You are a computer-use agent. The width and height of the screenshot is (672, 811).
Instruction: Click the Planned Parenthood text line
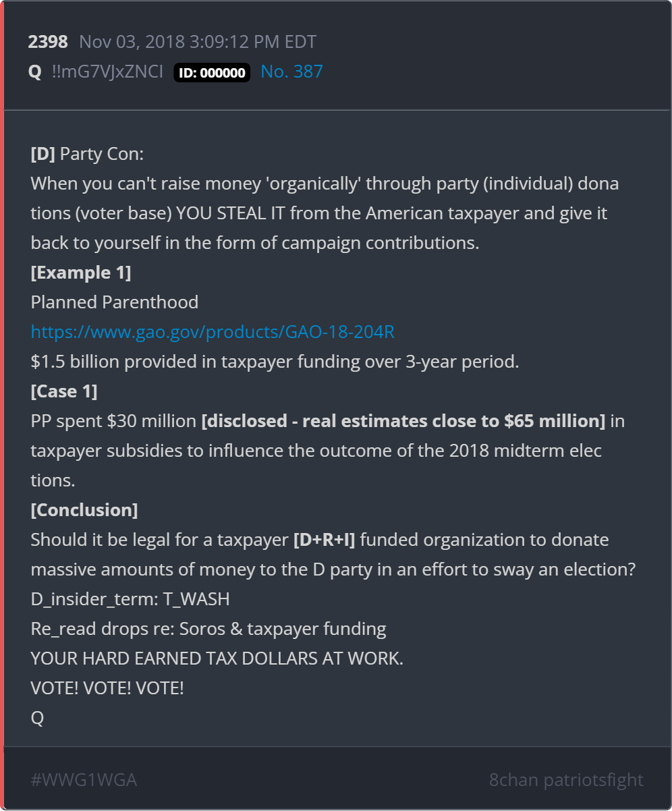pos(115,302)
